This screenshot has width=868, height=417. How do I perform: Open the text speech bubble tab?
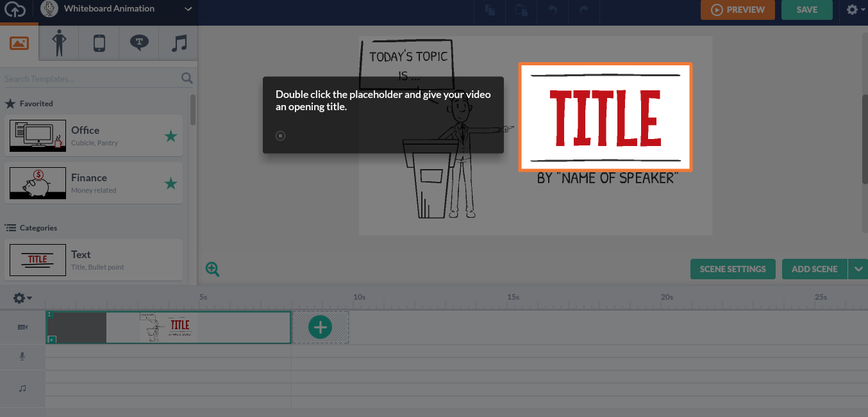(139, 43)
